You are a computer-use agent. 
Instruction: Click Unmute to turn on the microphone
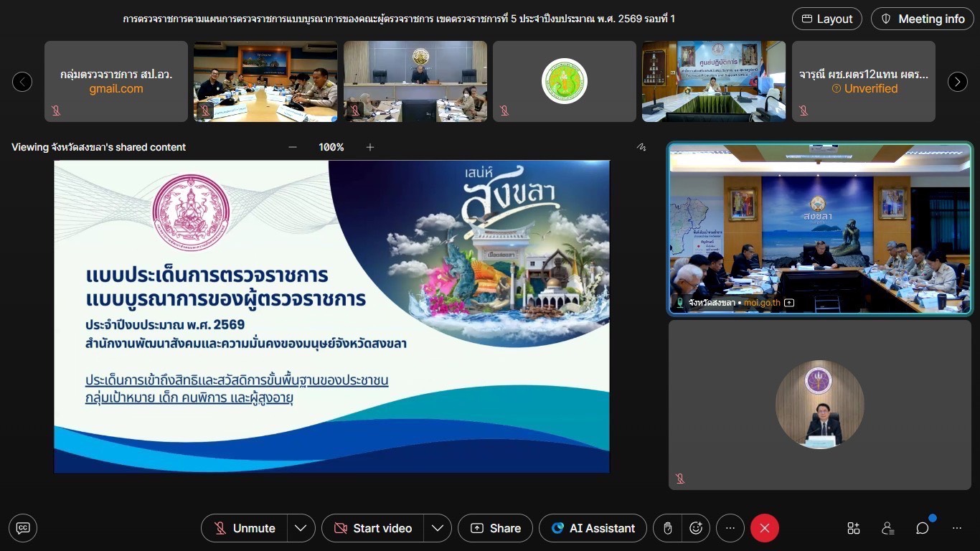pyautogui.click(x=245, y=528)
